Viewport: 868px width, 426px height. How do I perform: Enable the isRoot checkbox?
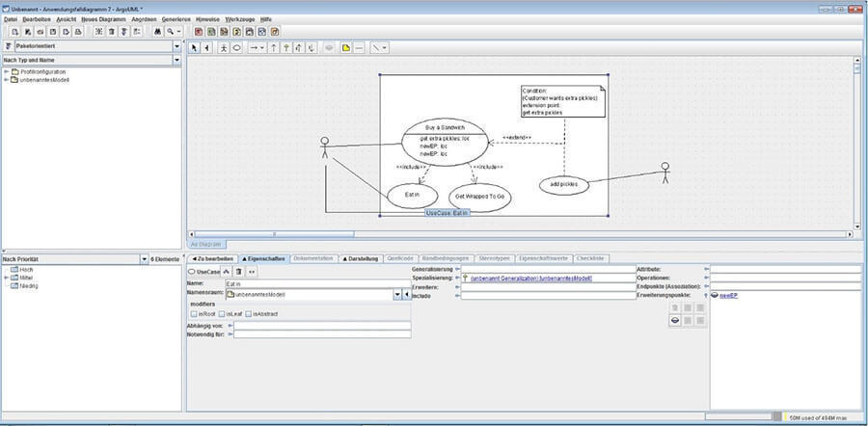point(195,314)
